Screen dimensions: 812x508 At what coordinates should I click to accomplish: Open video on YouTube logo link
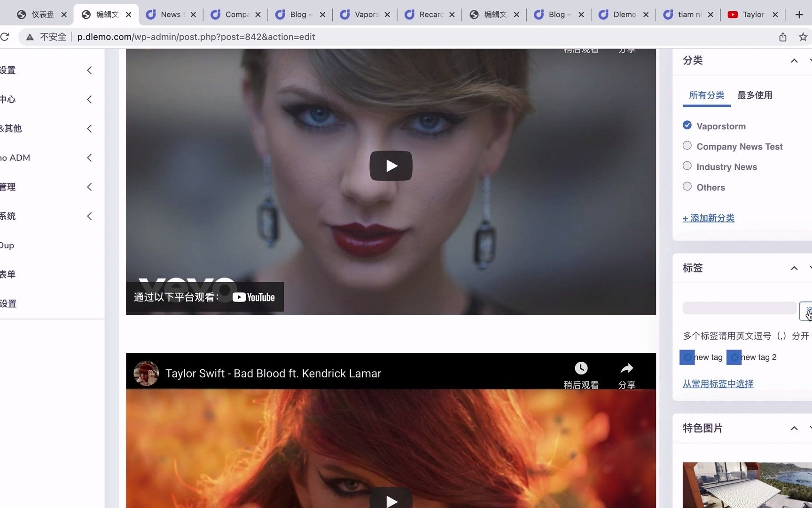(254, 297)
